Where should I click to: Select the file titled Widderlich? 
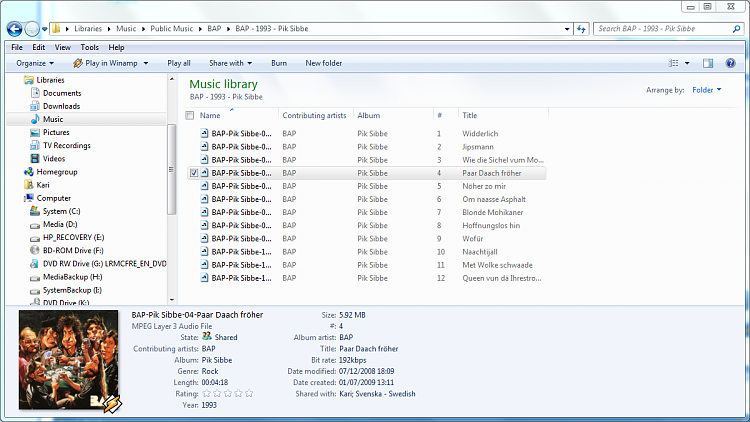click(367, 133)
